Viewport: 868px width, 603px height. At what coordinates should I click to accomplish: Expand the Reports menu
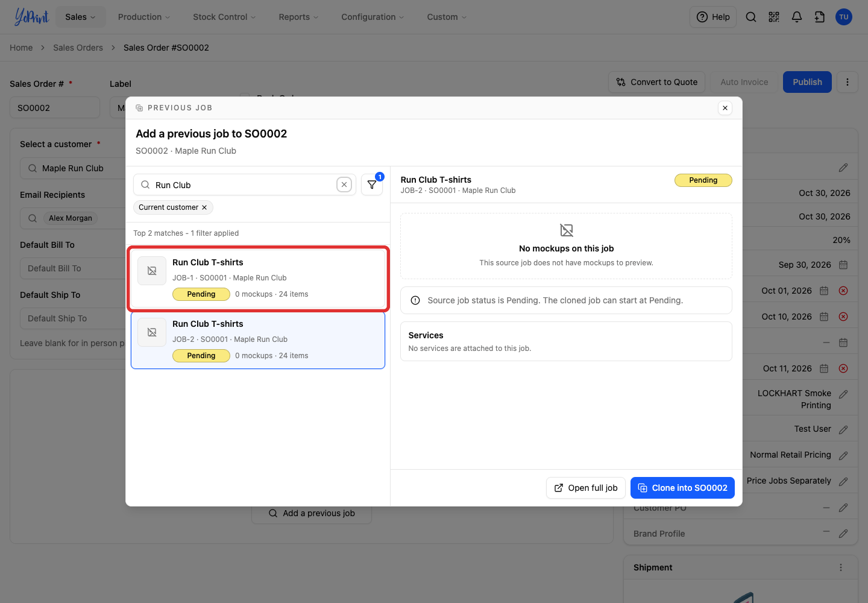(x=298, y=17)
